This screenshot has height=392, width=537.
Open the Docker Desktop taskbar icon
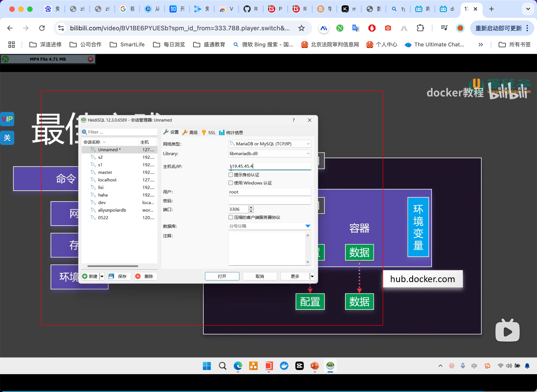(x=284, y=366)
